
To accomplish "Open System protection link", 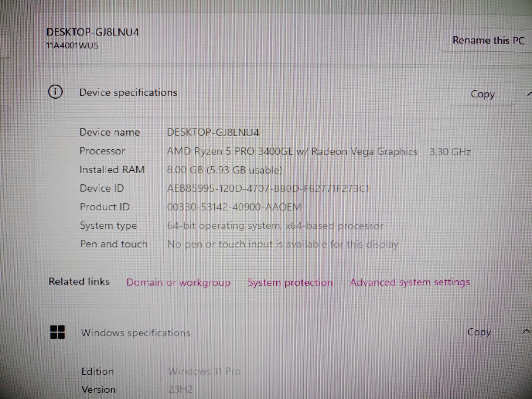I will point(290,282).
